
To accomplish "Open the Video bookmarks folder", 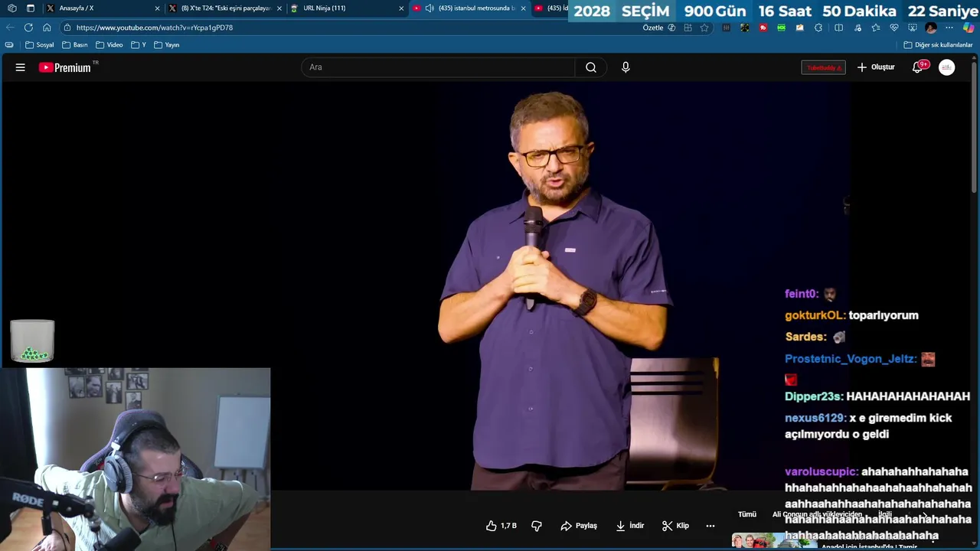I will coord(109,45).
